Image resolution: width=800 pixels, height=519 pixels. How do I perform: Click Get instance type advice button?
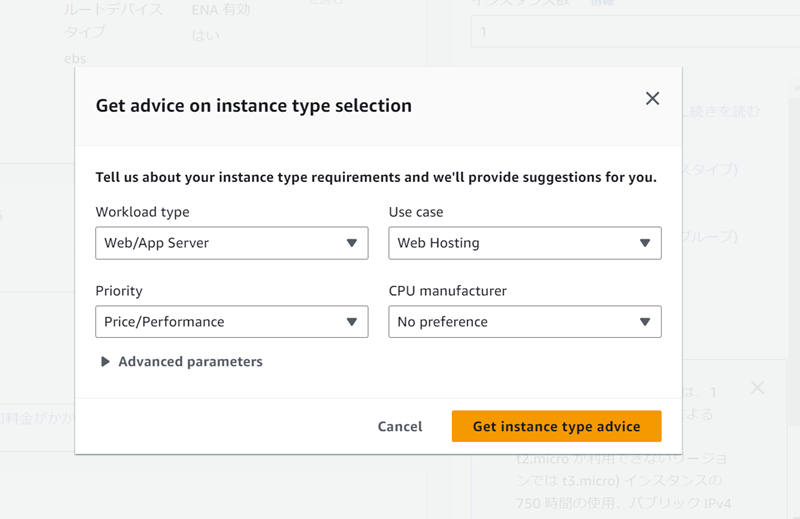coord(557,426)
